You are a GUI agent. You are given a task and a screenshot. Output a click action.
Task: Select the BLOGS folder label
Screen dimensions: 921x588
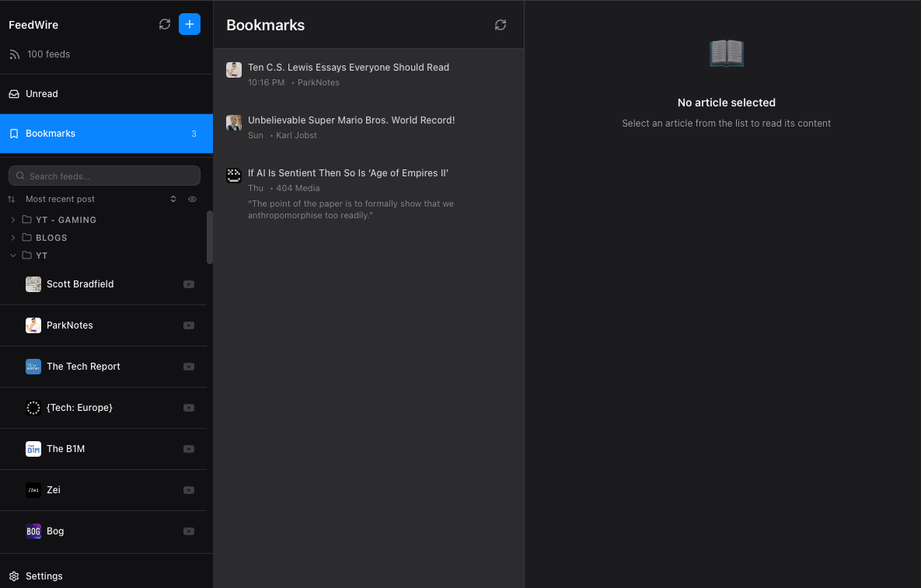pos(51,238)
